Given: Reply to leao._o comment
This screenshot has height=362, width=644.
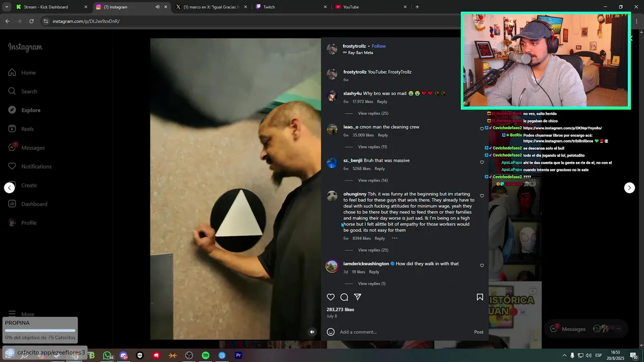Looking at the screenshot, I should 383,135.
